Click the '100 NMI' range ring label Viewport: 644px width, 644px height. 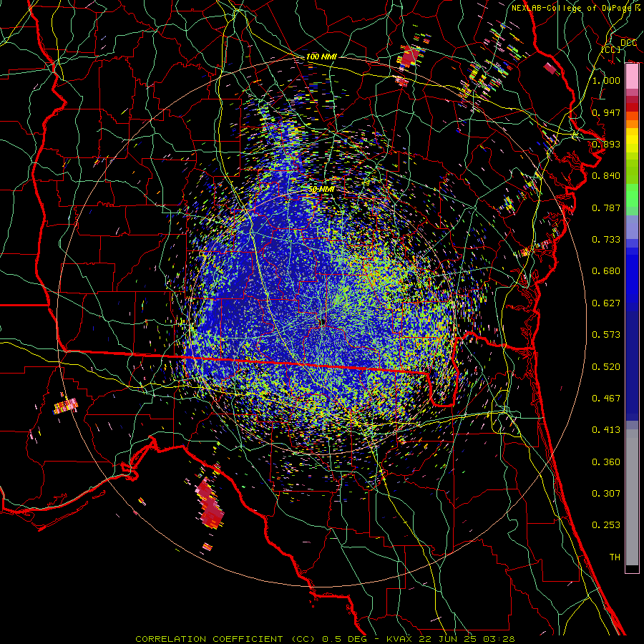coord(321,57)
